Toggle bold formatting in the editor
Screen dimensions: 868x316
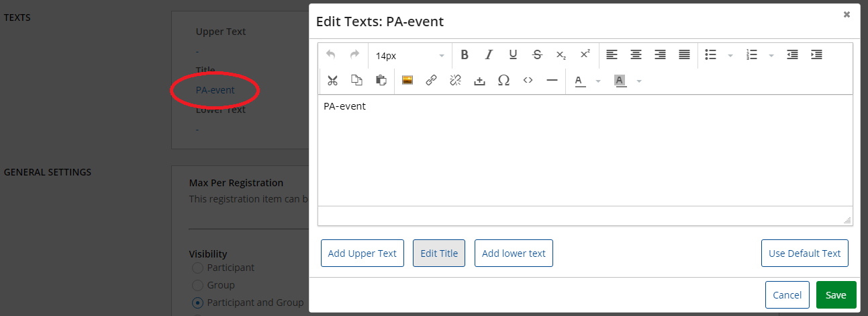(465, 55)
